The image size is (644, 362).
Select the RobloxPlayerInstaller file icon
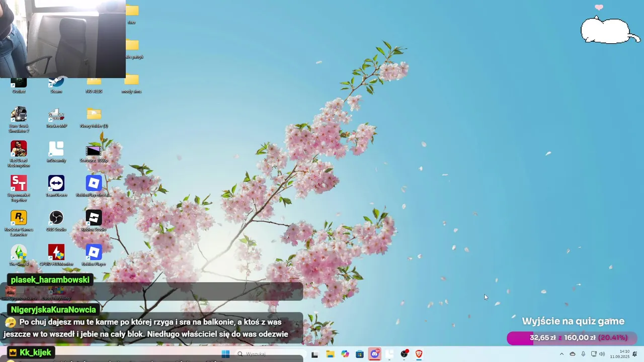tap(94, 186)
